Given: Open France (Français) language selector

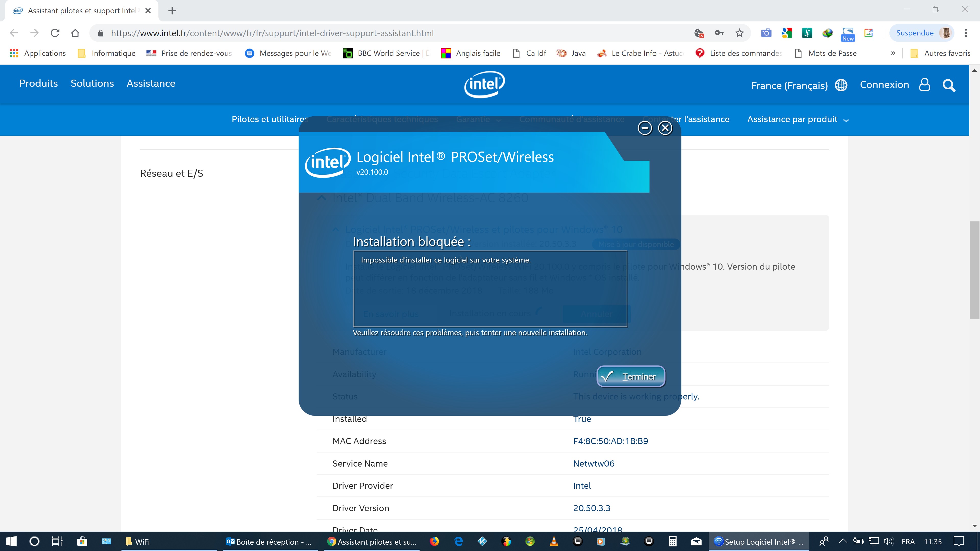Looking at the screenshot, I should pyautogui.click(x=799, y=85).
